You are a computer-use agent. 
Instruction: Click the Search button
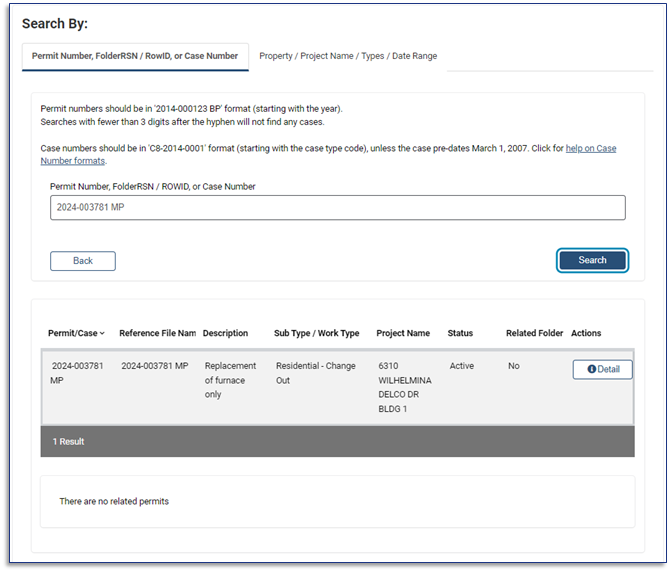click(592, 260)
